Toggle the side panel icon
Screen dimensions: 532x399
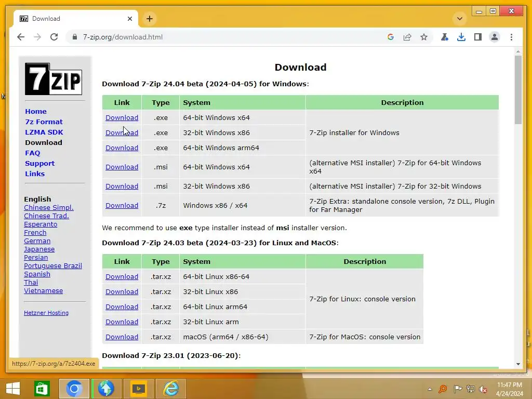(478, 37)
